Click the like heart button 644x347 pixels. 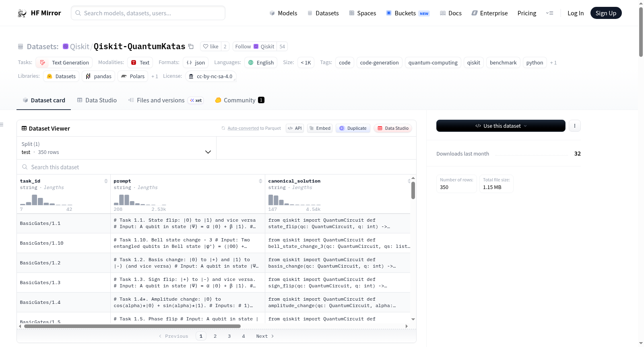[211, 46]
